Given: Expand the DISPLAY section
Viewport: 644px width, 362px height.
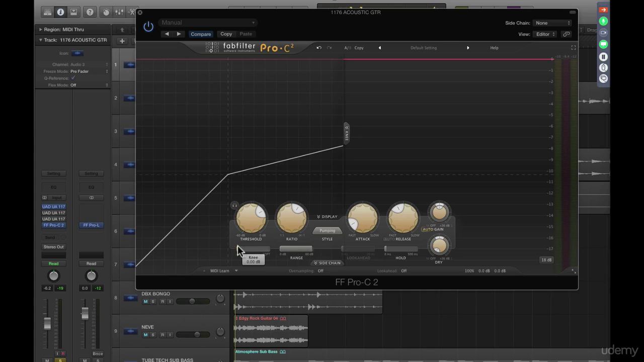Looking at the screenshot, I should pos(327,217).
